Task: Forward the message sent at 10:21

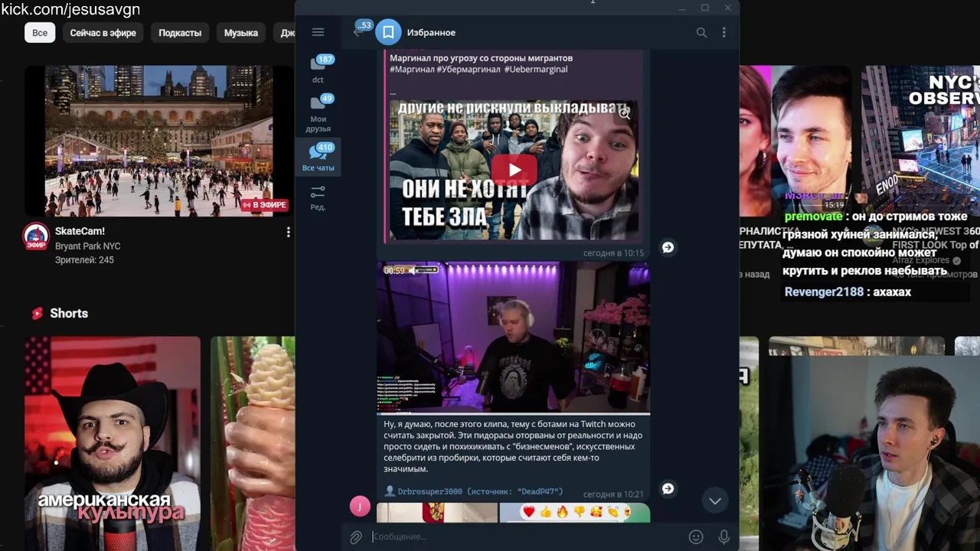Action: point(668,488)
